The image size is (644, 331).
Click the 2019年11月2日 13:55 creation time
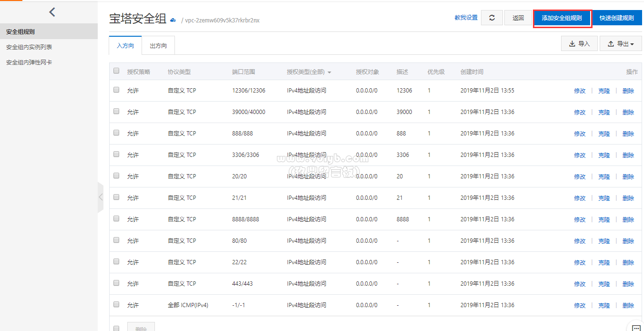pos(487,90)
